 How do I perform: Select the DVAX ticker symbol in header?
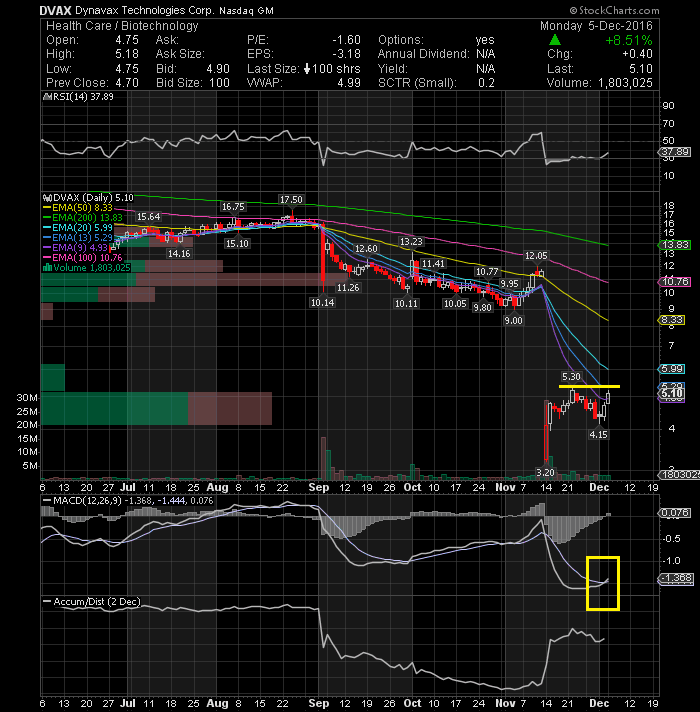point(55,10)
